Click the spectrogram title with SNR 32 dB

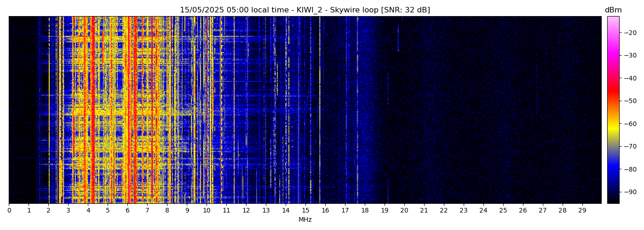click(x=305, y=10)
